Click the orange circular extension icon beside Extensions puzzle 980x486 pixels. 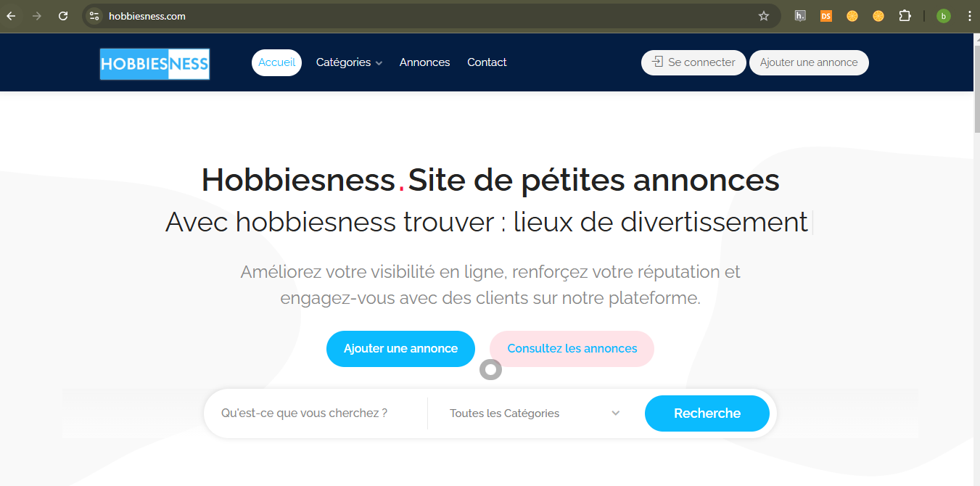[878, 16]
